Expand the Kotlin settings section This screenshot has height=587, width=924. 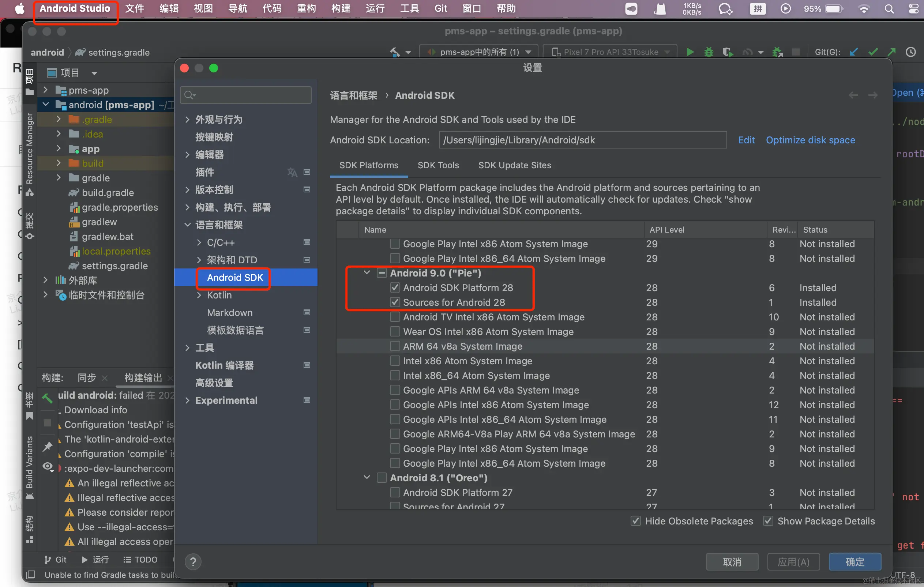(x=199, y=295)
